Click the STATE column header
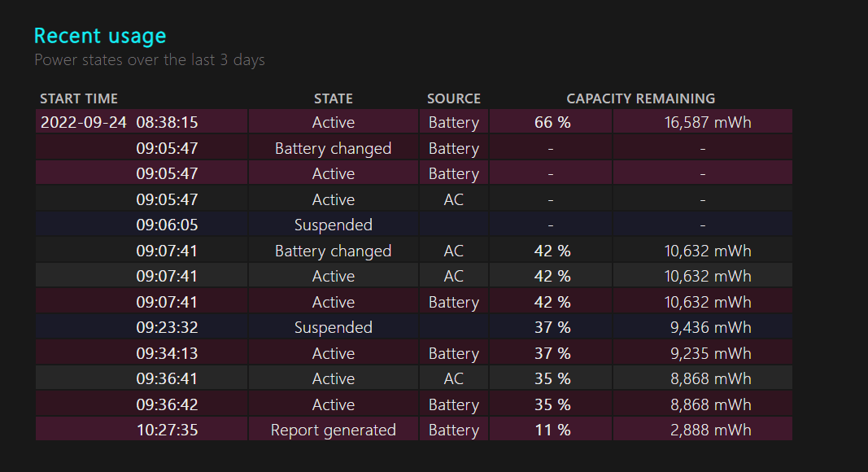 click(334, 98)
